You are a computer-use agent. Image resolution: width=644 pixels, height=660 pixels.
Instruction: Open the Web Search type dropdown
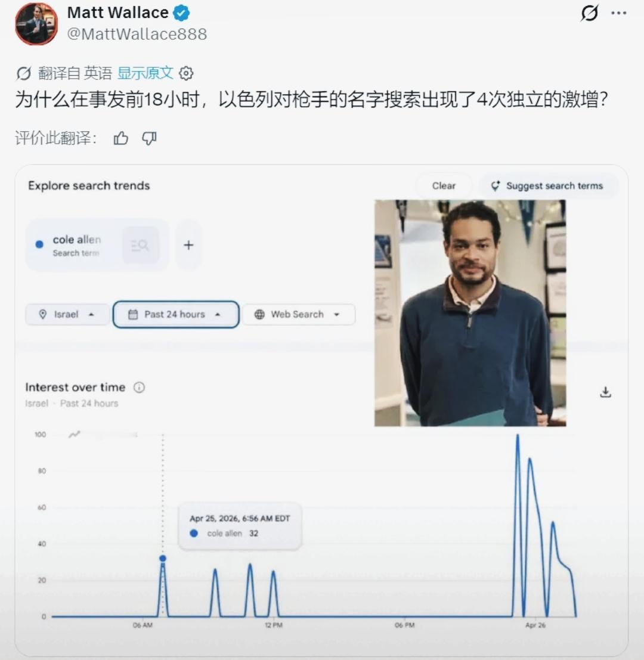point(298,314)
